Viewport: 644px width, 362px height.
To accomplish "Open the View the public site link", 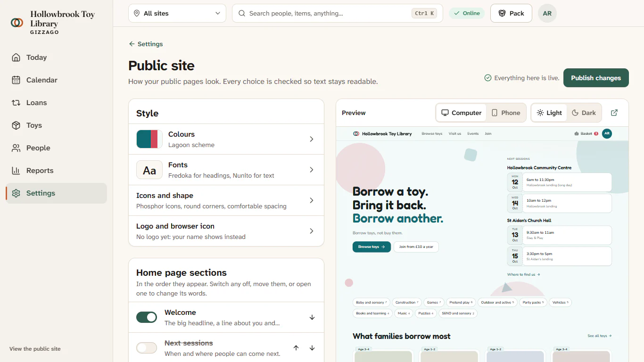I will pyautogui.click(x=35, y=349).
